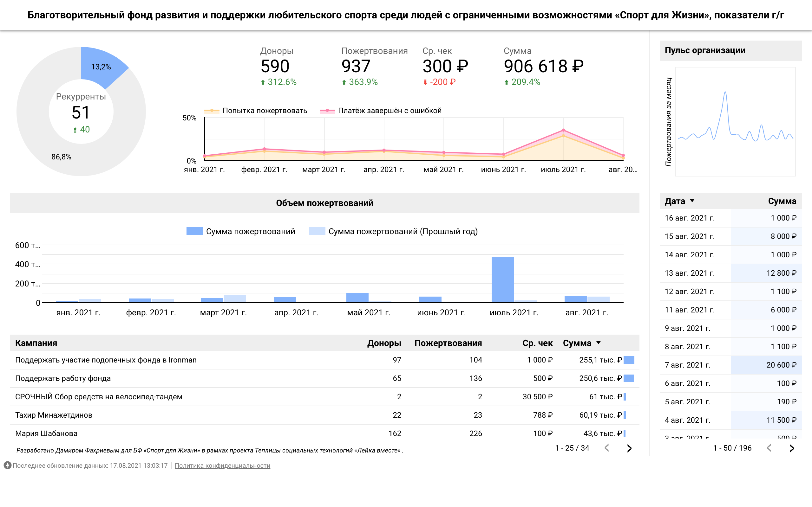
Task: Go to previous page of date table
Action: point(769,448)
